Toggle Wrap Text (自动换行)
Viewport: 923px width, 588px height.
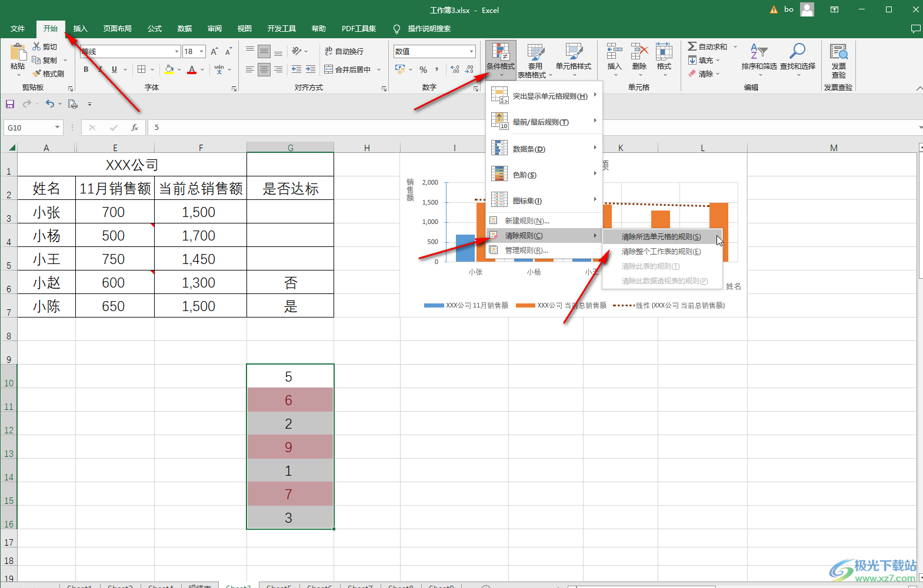click(x=344, y=52)
